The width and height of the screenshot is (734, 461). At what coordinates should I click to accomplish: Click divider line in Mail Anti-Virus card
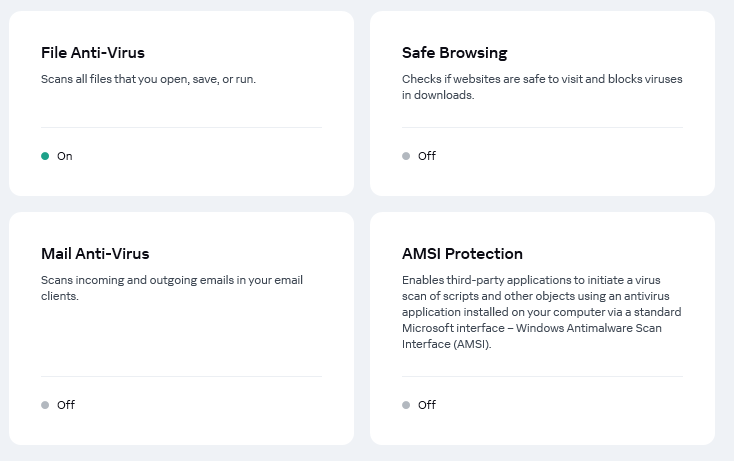point(181,377)
